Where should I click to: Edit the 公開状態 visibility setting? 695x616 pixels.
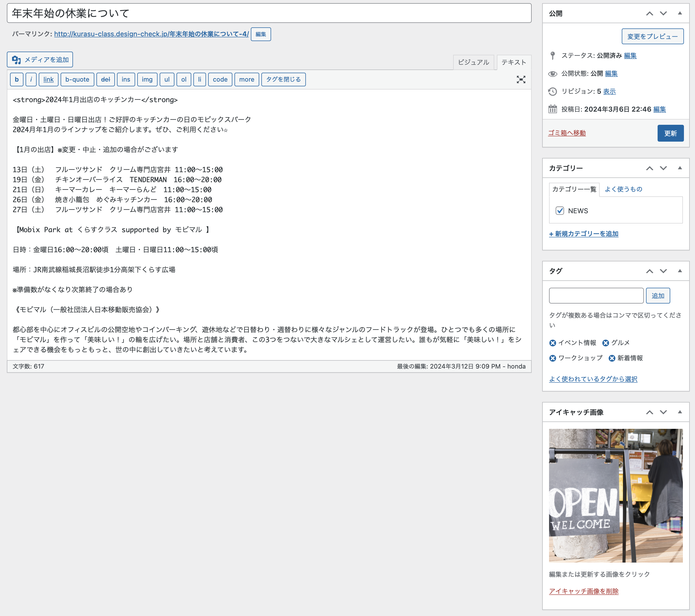point(611,74)
